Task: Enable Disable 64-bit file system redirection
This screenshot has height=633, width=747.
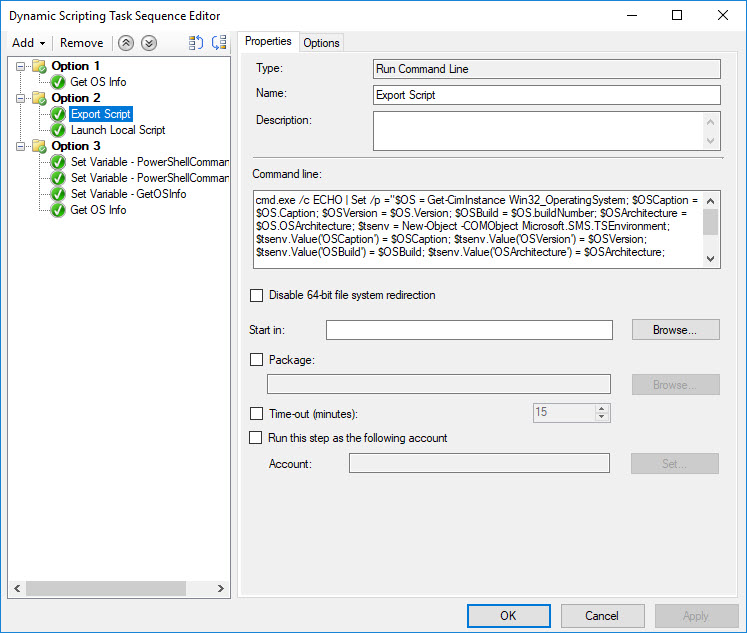Action: pos(256,295)
